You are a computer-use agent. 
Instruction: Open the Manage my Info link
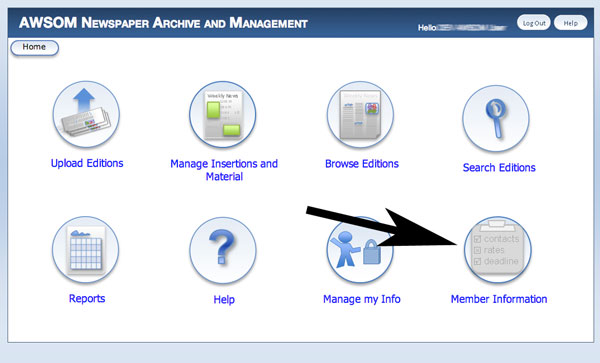362,299
